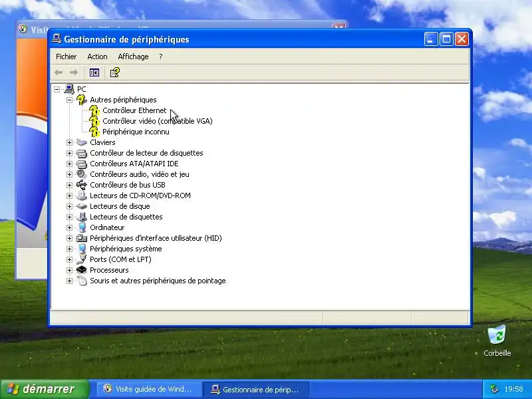Click the CD-ROM/DVD-ROM drive icon
The image size is (532, 399).
click(82, 196)
